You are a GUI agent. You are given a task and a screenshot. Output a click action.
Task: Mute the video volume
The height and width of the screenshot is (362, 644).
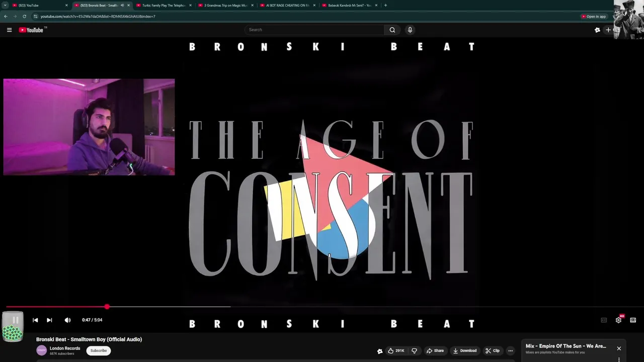click(67, 320)
